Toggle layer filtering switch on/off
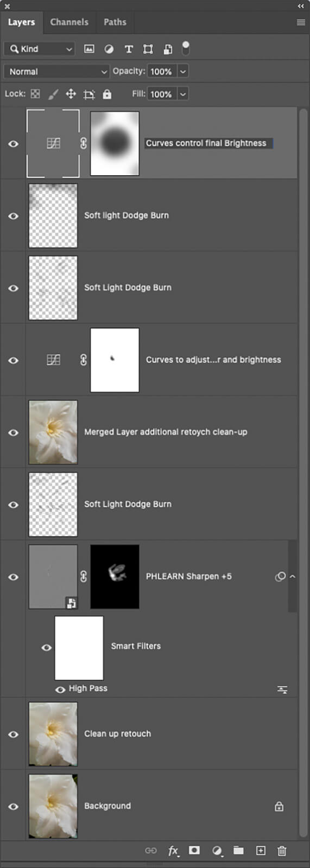310x868 pixels. [x=186, y=48]
